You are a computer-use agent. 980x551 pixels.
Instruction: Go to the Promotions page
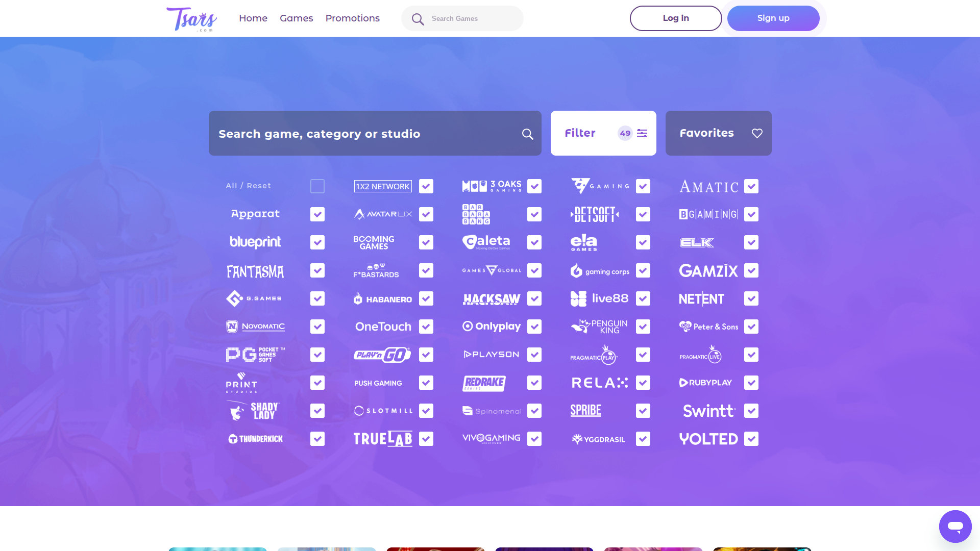pos(352,18)
